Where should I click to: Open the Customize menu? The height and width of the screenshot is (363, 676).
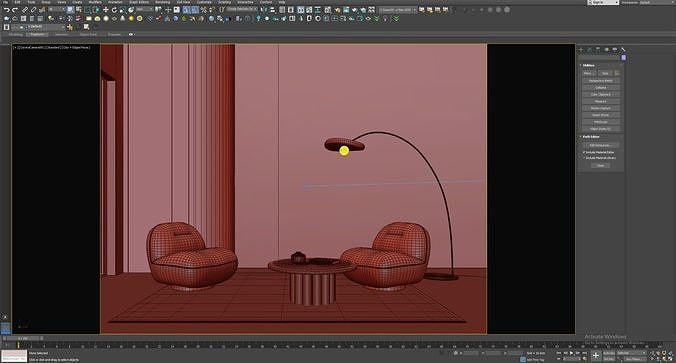(204, 2)
